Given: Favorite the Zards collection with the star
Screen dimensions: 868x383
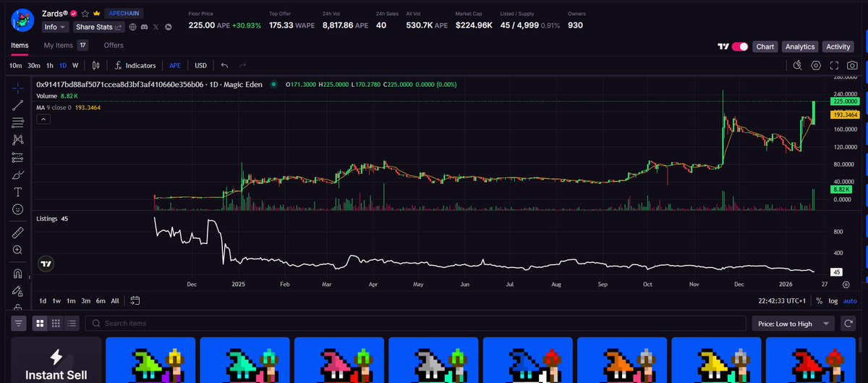Looking at the screenshot, I should (x=85, y=13).
